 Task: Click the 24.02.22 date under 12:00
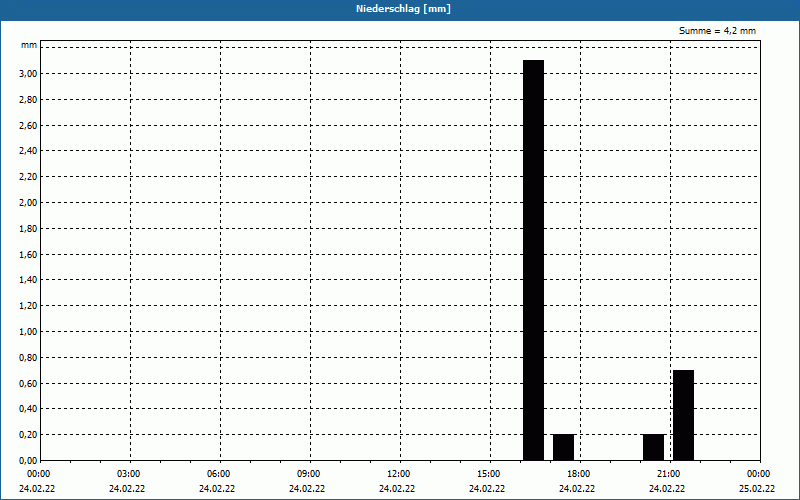(397, 489)
